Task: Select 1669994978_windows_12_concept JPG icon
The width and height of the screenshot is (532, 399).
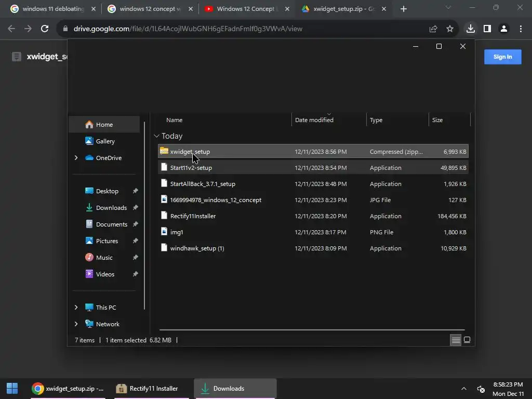Action: point(164,199)
